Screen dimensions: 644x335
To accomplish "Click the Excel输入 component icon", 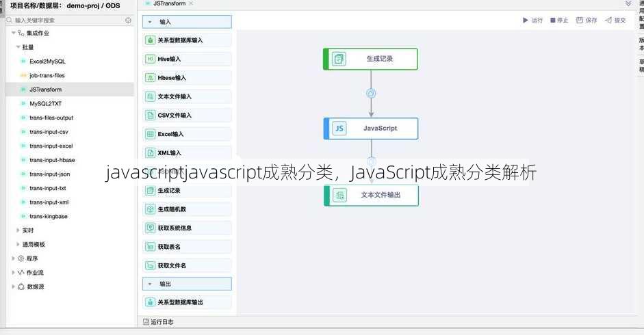I will pyautogui.click(x=151, y=134).
